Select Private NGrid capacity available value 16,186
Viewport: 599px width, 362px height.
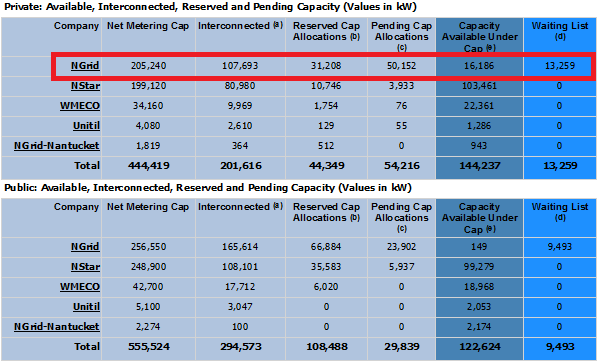[x=479, y=66]
